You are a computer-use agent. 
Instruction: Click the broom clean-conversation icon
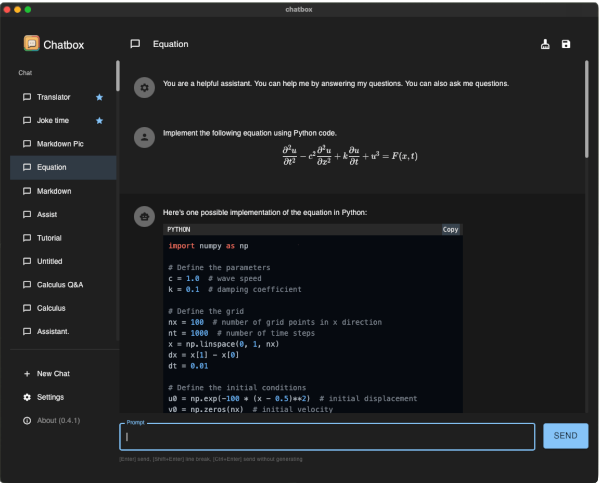click(x=545, y=44)
